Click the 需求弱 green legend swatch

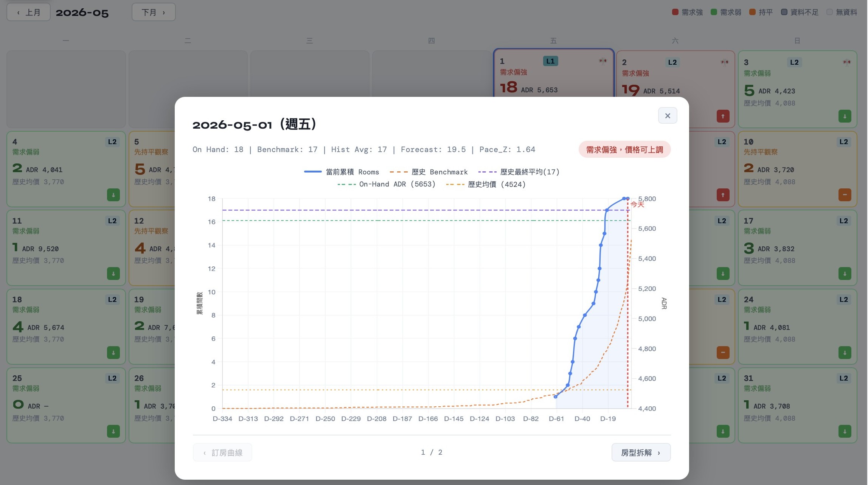[714, 12]
